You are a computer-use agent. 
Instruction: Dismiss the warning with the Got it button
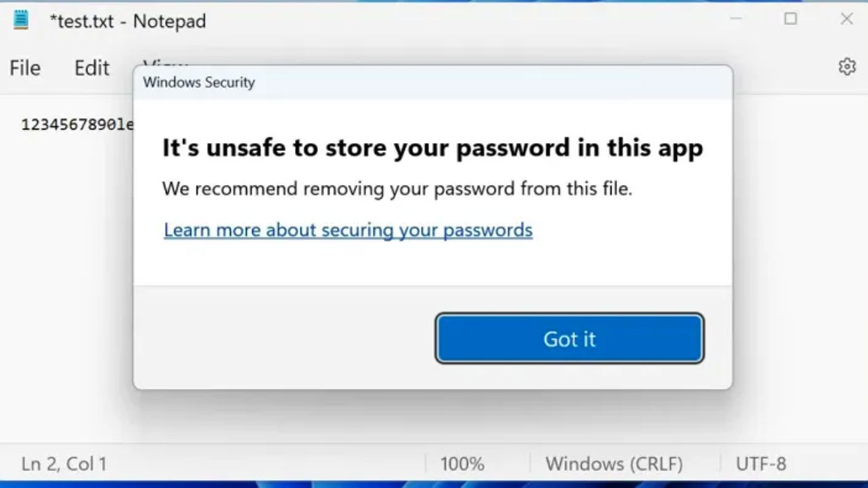(569, 338)
